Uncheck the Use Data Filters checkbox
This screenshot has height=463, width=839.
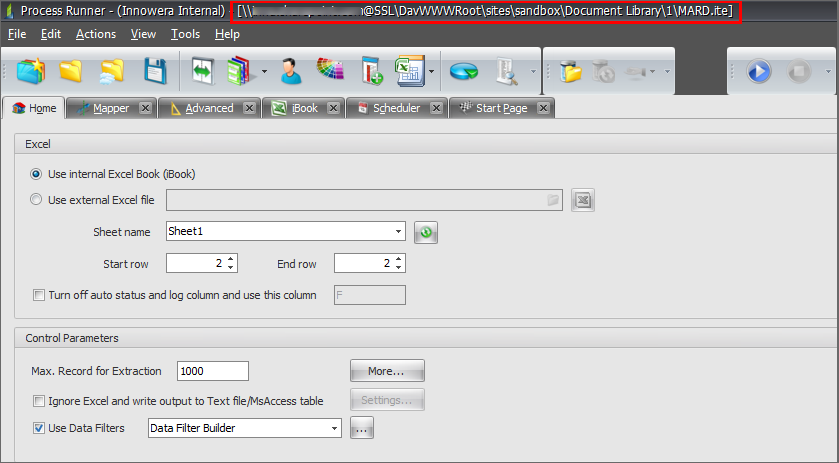coord(39,429)
